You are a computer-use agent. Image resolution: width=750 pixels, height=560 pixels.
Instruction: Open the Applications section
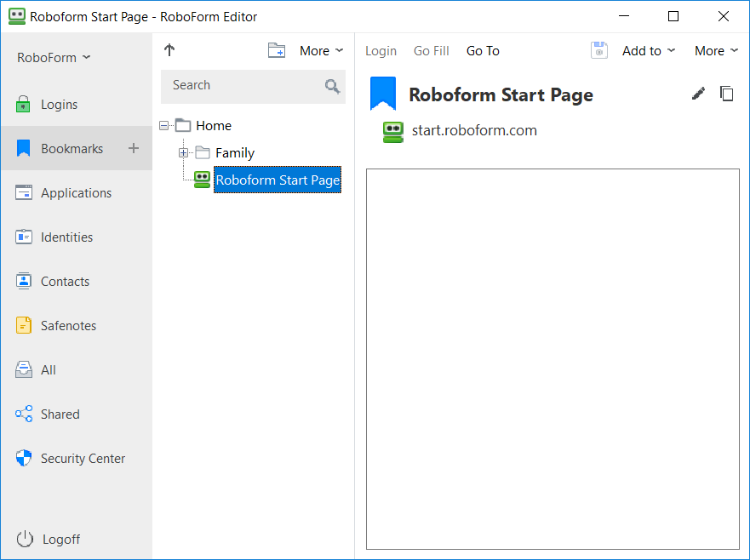tap(77, 192)
